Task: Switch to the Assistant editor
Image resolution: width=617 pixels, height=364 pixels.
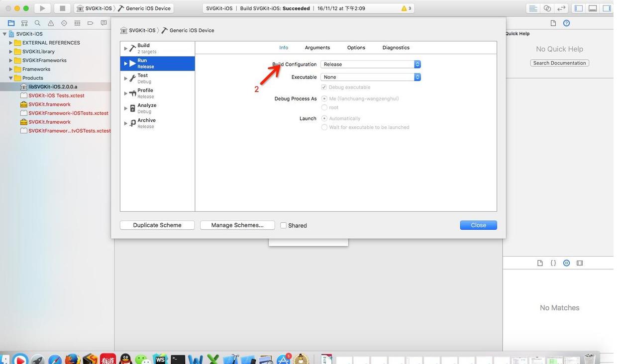Action: (547, 8)
